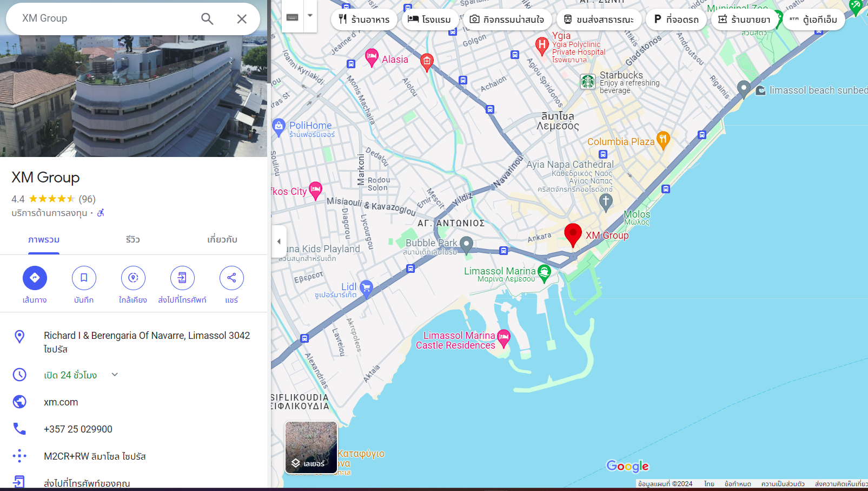This screenshot has height=491, width=868.
Task: Open the xm.com website link
Action: coord(61,402)
